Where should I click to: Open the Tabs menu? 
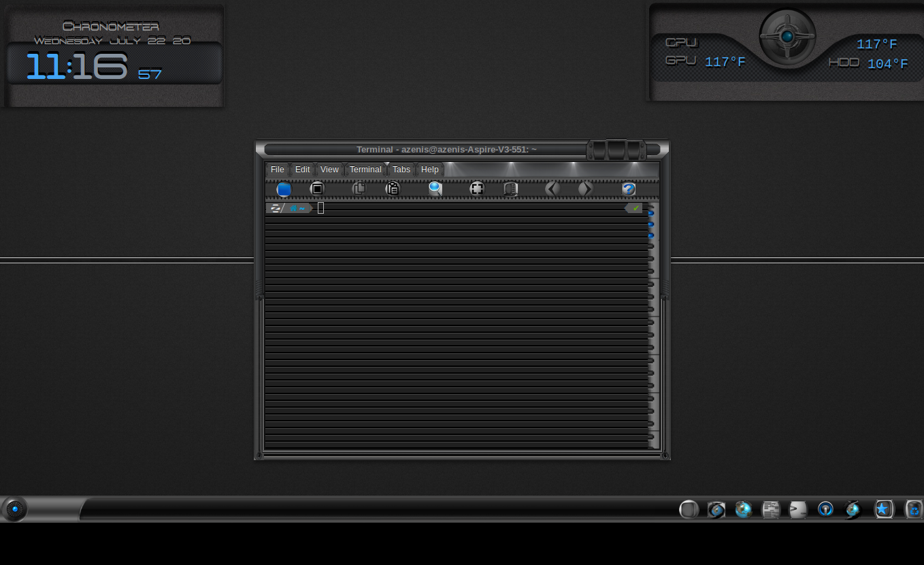point(401,169)
